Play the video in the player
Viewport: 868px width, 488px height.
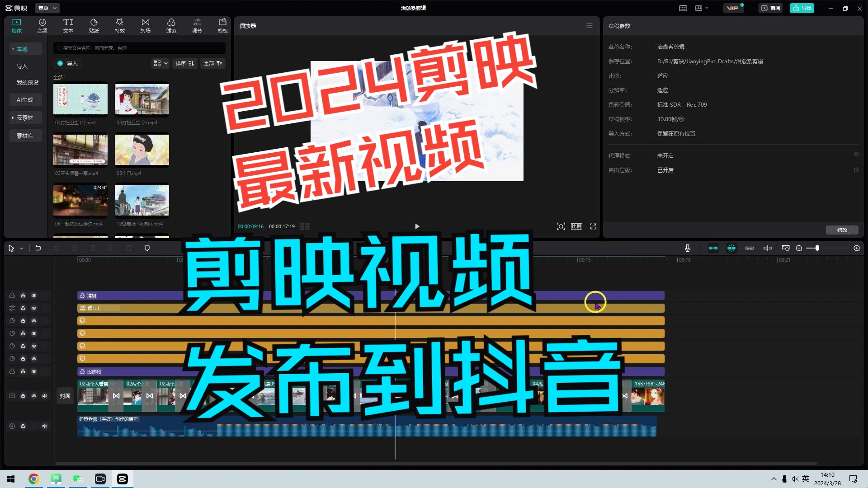point(417,226)
